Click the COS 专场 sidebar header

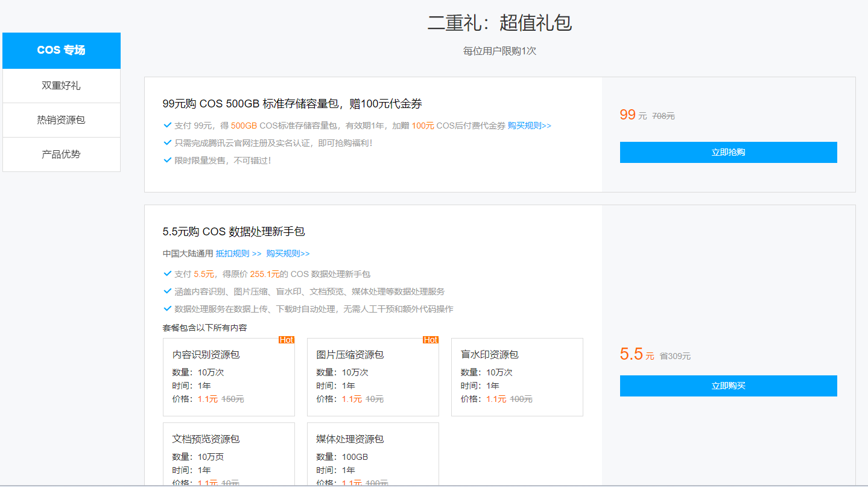tap(61, 50)
